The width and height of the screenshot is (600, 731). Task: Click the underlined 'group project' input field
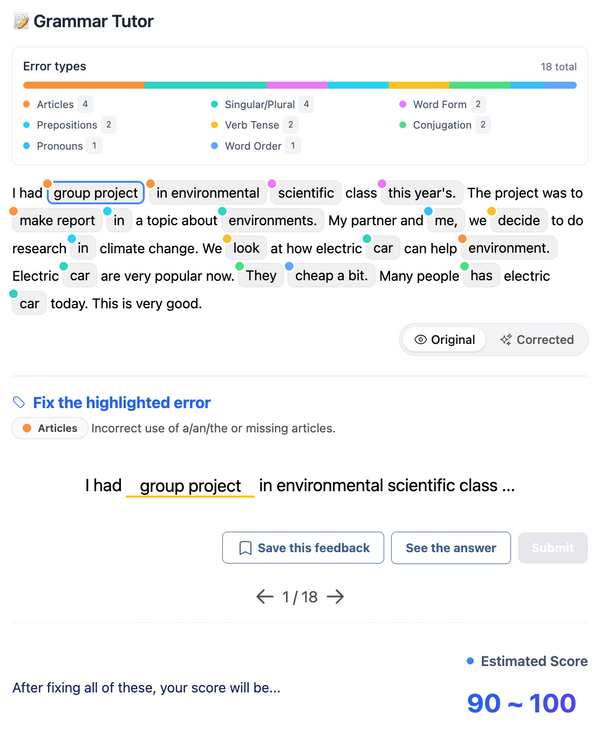click(x=190, y=486)
